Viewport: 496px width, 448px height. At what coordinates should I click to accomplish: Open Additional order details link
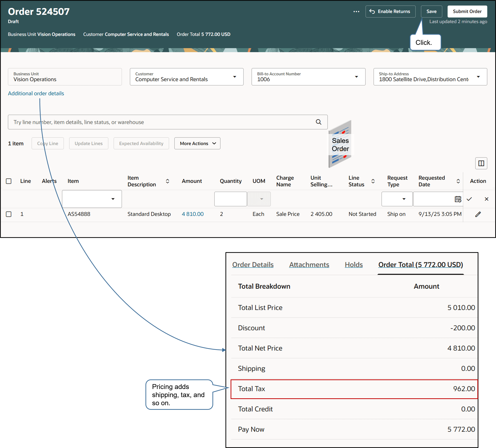(x=36, y=94)
